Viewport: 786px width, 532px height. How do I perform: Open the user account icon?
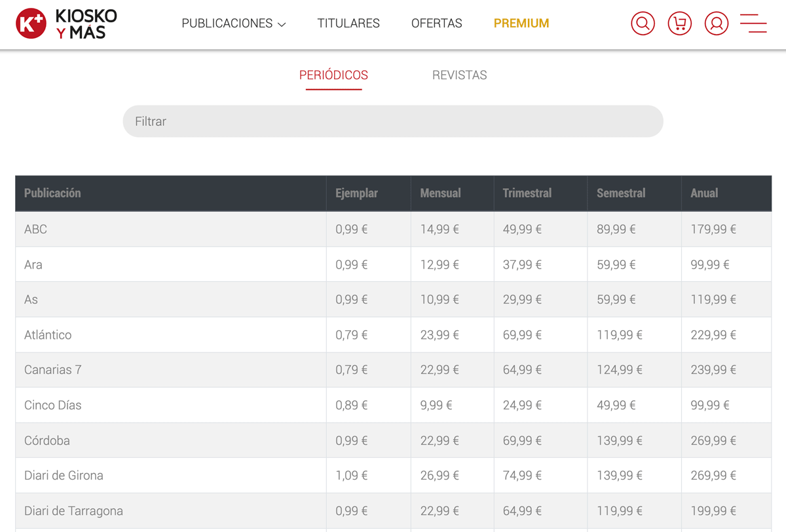click(717, 24)
